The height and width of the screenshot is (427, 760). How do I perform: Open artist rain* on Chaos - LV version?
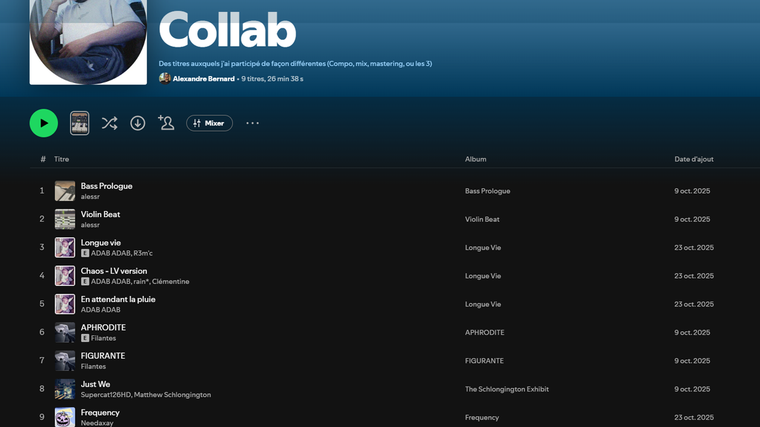(141, 282)
